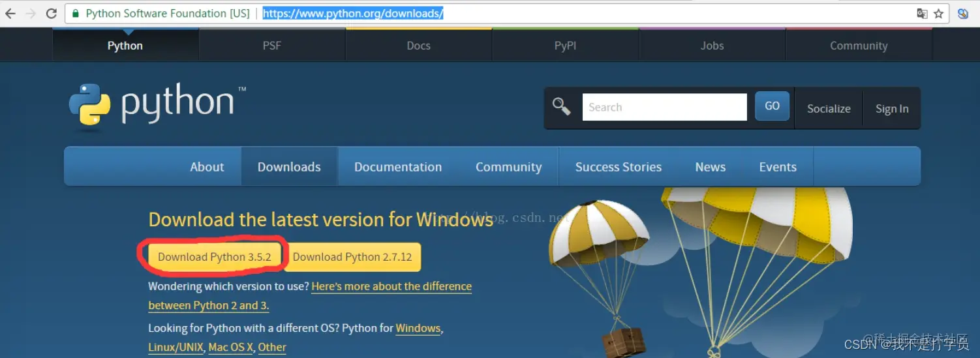Click the green secure padlock icon
This screenshot has width=980, height=358.
76,13
